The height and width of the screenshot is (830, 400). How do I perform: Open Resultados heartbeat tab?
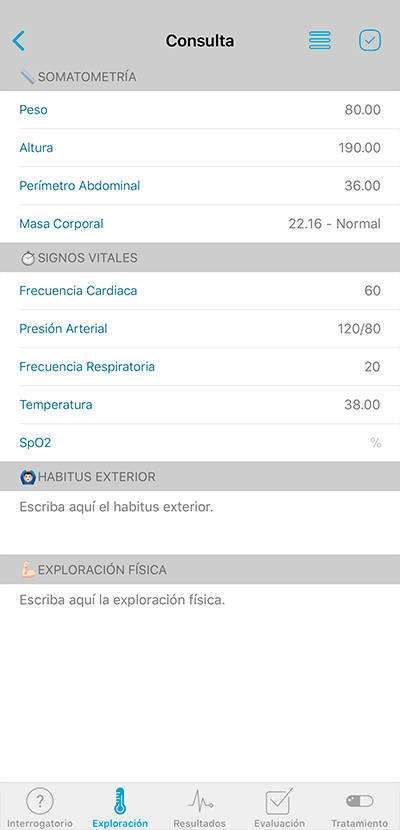point(200,808)
